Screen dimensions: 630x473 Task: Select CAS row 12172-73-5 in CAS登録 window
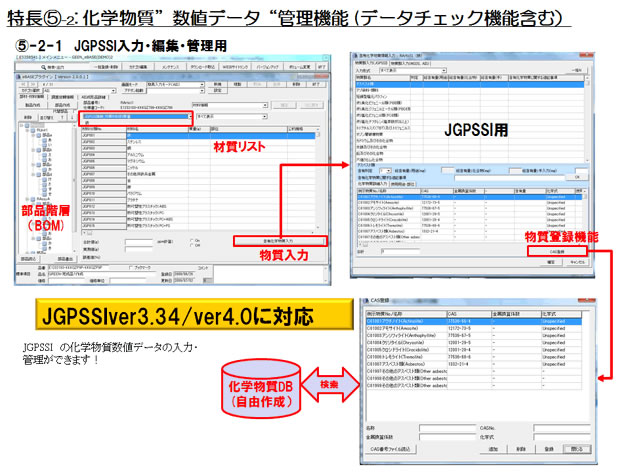coord(474,328)
